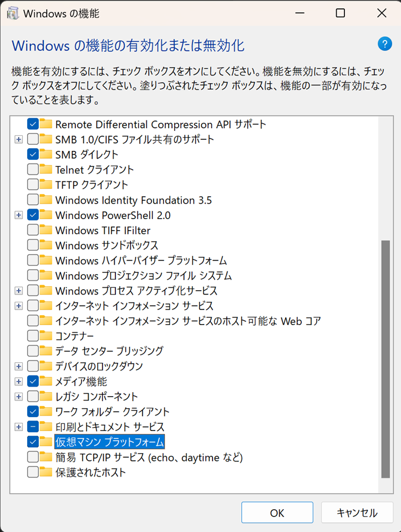This screenshot has height=532, width=401.
Task: Enable the Windows ハイパーバイザー プラットフォーム checkbox
Action: pyautogui.click(x=33, y=260)
